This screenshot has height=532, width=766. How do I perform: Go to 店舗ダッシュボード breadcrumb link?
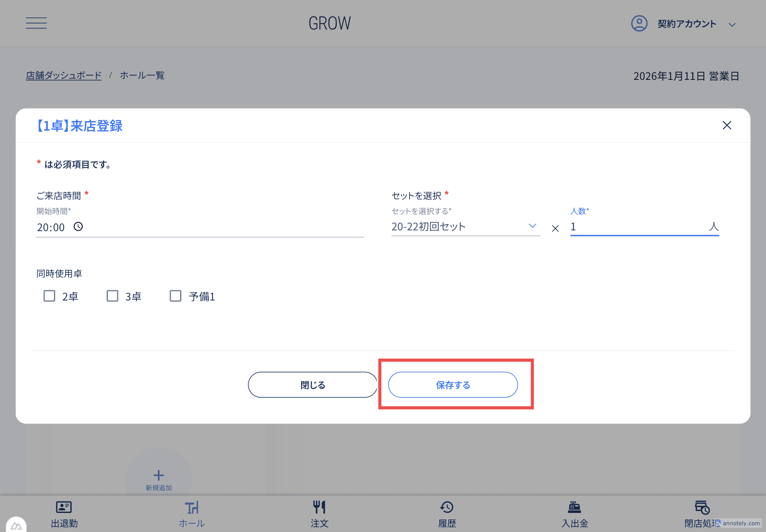coord(64,75)
